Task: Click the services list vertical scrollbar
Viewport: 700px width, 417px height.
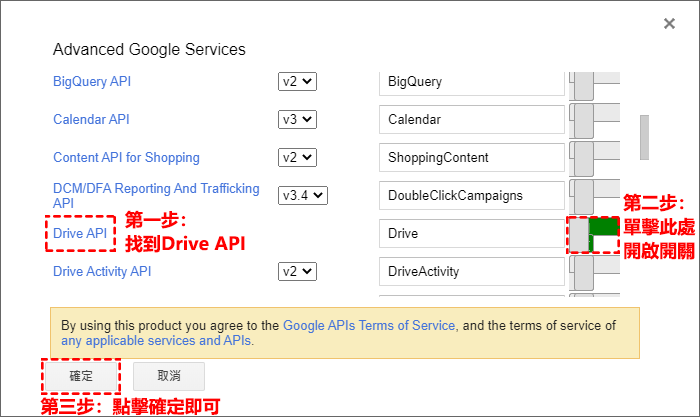Action: (644, 137)
